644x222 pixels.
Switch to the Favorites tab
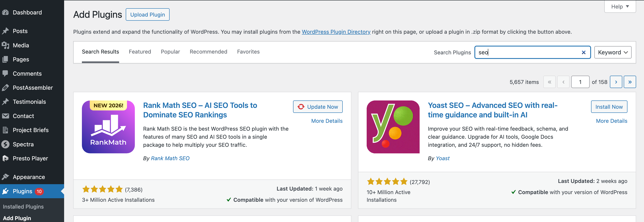coord(248,52)
